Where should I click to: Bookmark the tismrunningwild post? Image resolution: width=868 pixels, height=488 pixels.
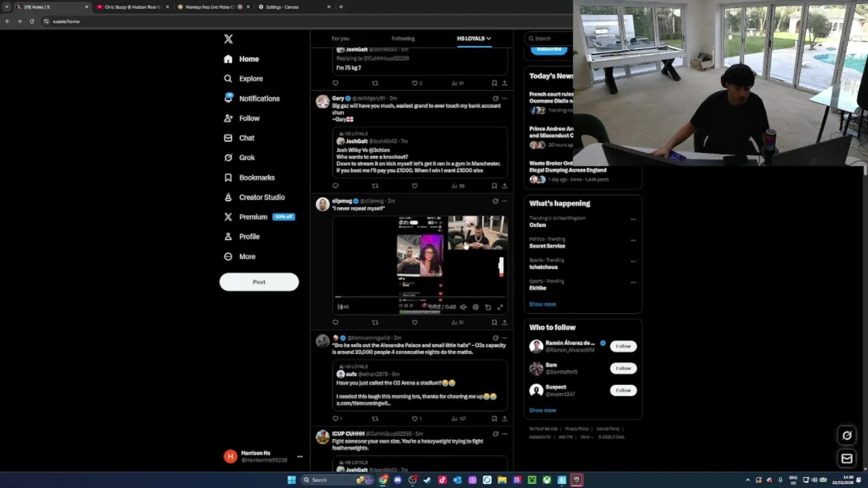[494, 419]
